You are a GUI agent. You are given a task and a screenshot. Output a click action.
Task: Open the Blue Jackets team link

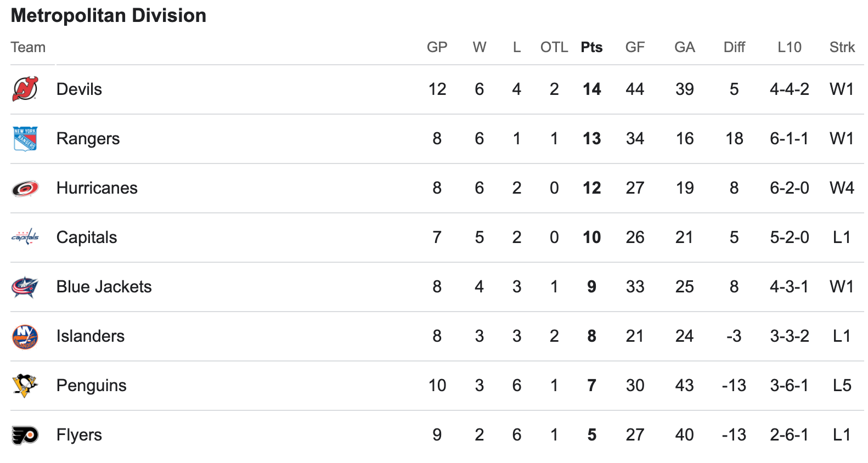(x=104, y=287)
